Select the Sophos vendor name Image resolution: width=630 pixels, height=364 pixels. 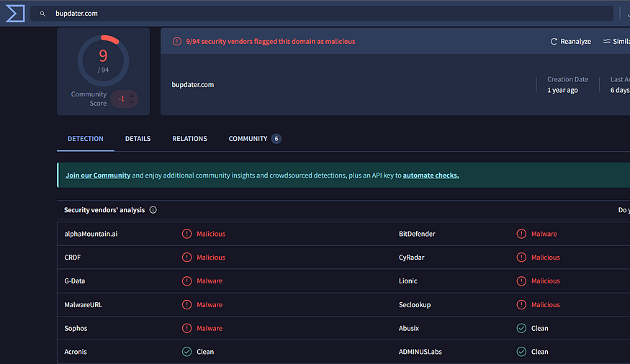(76, 328)
